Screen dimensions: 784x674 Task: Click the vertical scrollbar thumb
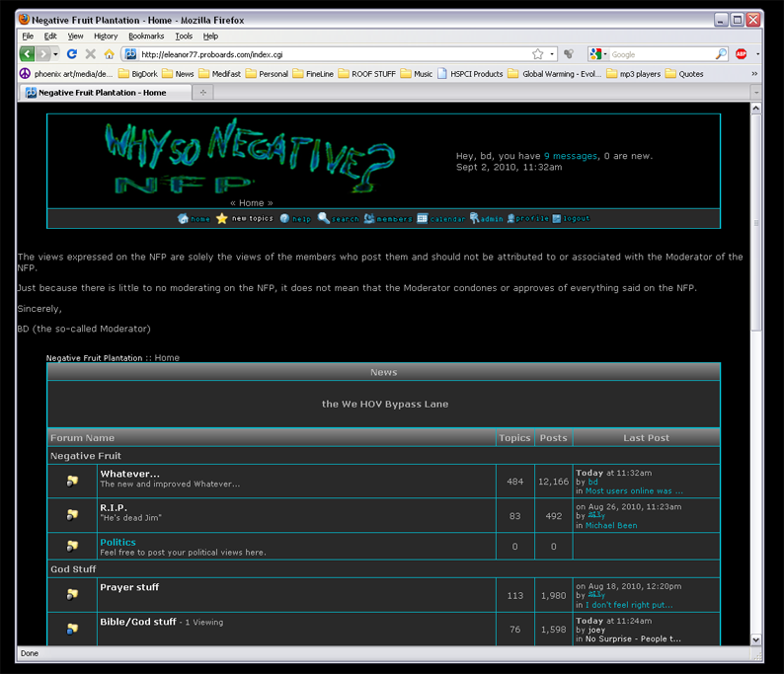756,222
